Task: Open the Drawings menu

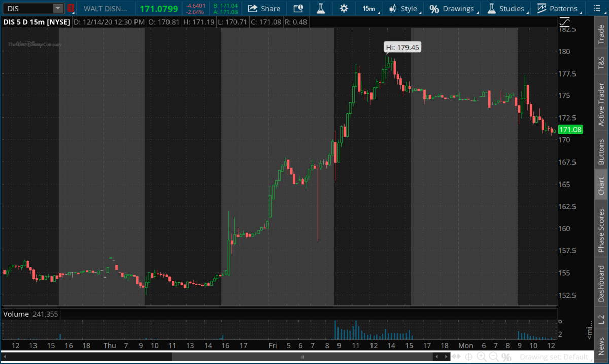Action: (x=454, y=8)
